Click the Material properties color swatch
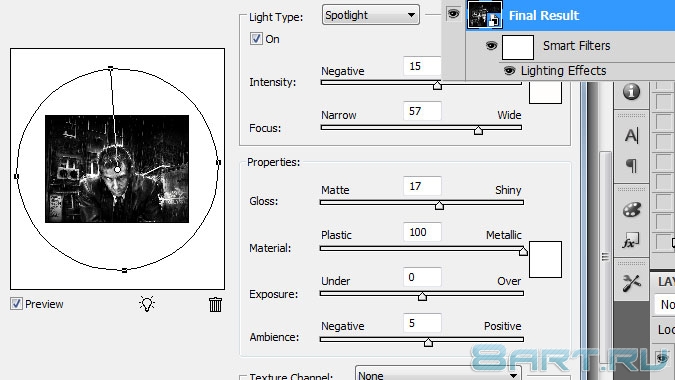Image resolution: width=675 pixels, height=380 pixels. point(545,260)
